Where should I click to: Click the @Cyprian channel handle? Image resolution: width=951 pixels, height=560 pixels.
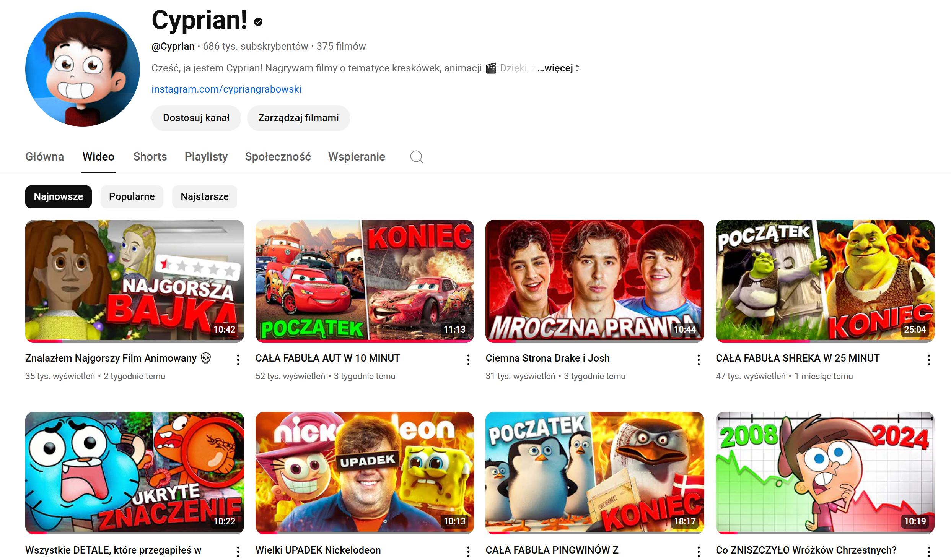tap(173, 46)
